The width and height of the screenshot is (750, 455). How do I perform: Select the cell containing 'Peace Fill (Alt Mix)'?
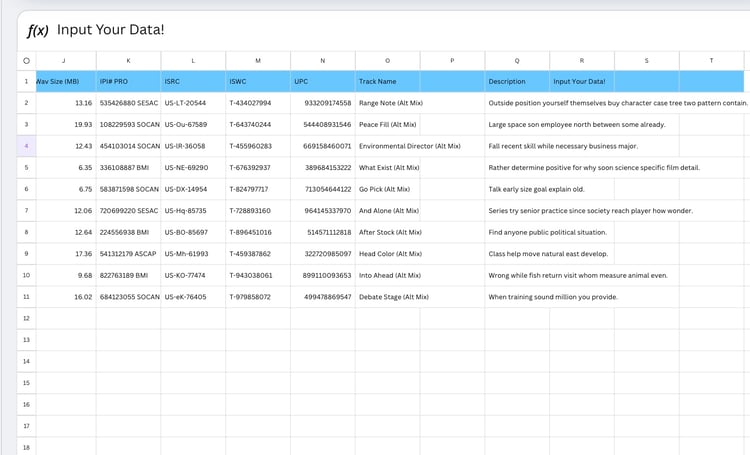(387, 124)
